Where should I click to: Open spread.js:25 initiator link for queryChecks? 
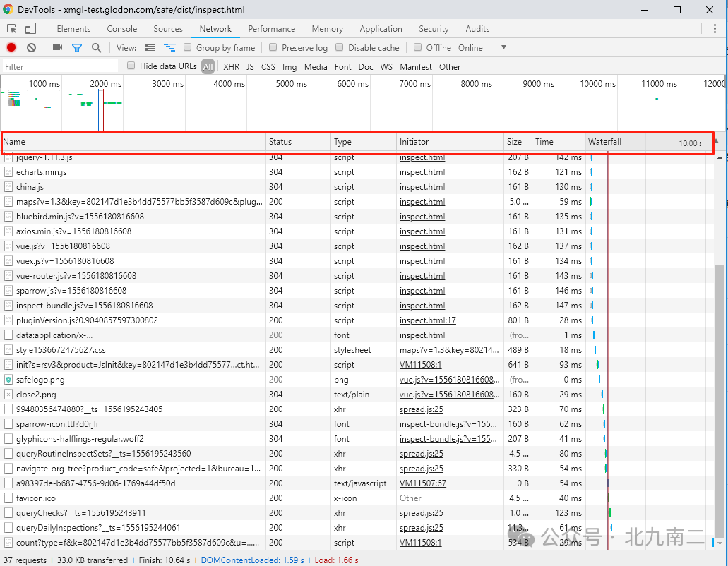[x=422, y=513]
